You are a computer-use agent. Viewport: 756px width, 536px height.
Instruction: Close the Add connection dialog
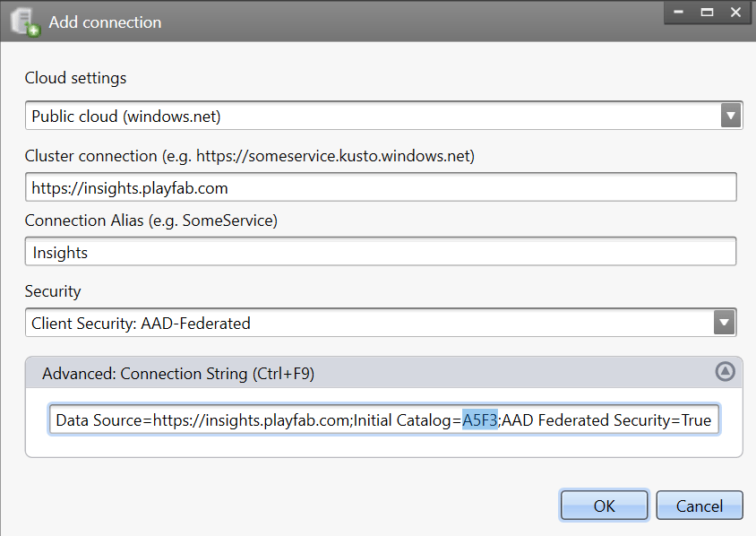click(735, 12)
